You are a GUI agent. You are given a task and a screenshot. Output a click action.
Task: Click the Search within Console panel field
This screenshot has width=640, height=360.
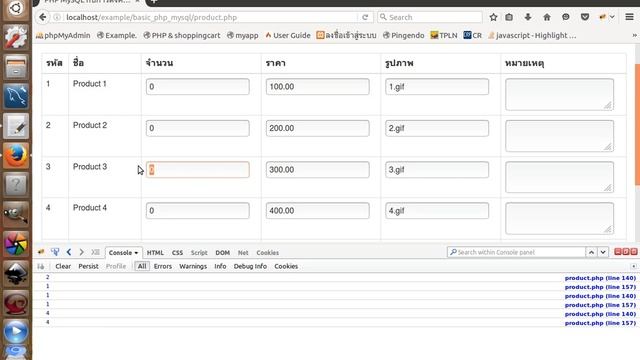click(516, 252)
